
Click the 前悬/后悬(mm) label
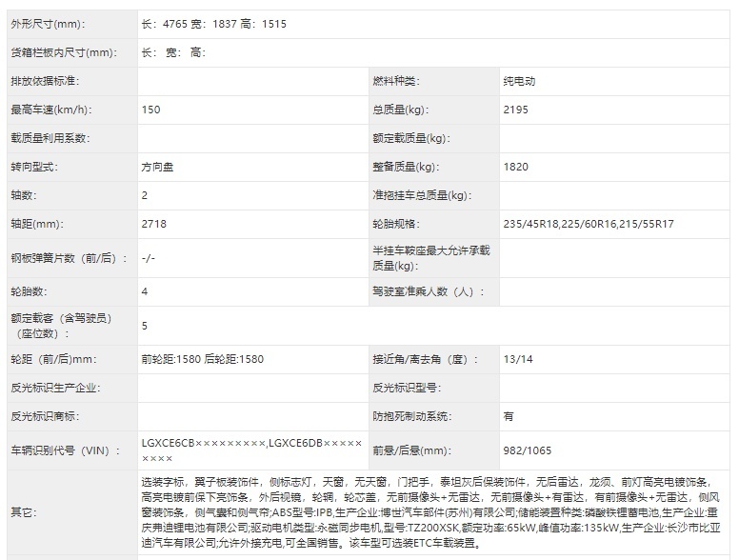point(411,450)
